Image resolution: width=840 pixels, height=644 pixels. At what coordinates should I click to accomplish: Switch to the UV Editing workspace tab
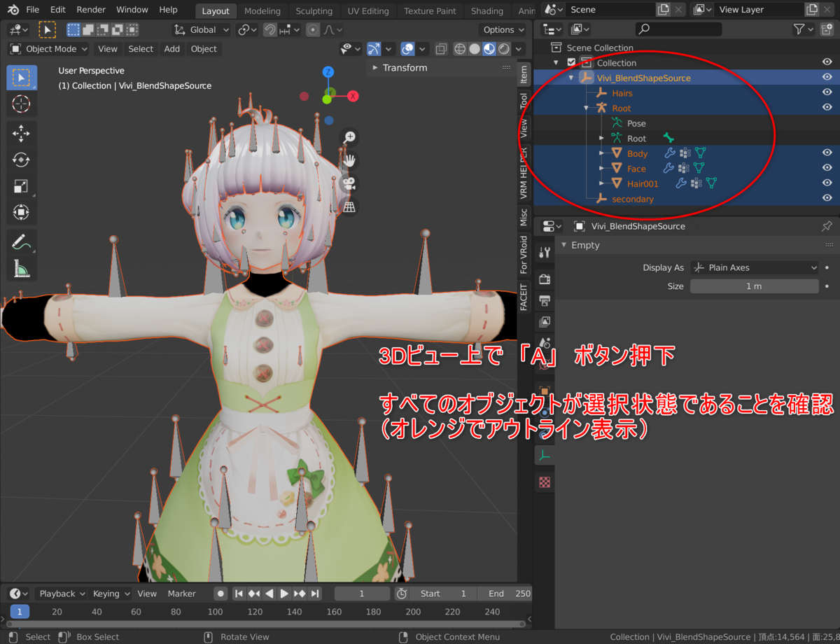coord(368,10)
